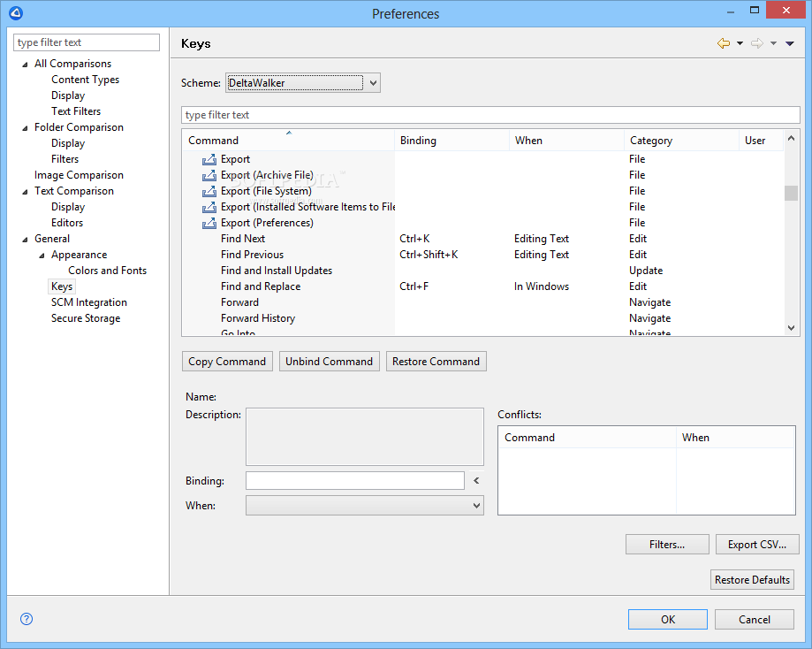Click the Export (Archive File) command icon

209,175
